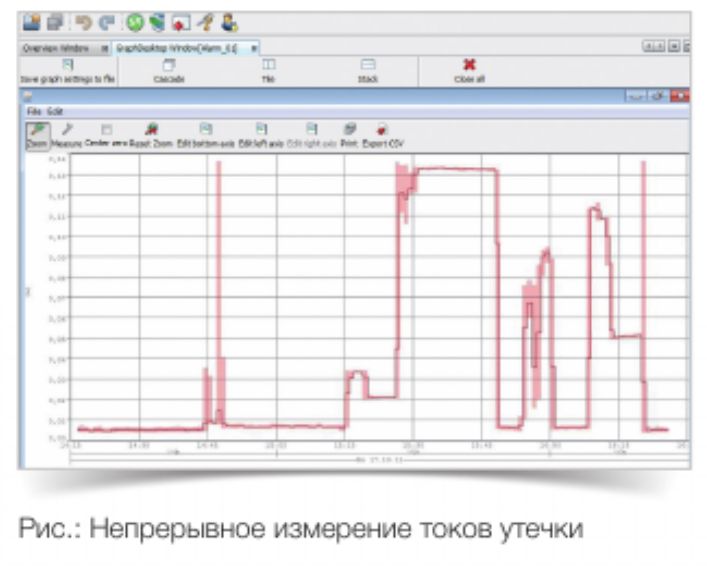This screenshot has height=570, width=707.
Task: Tile the graph windows
Action: pyautogui.click(x=268, y=70)
